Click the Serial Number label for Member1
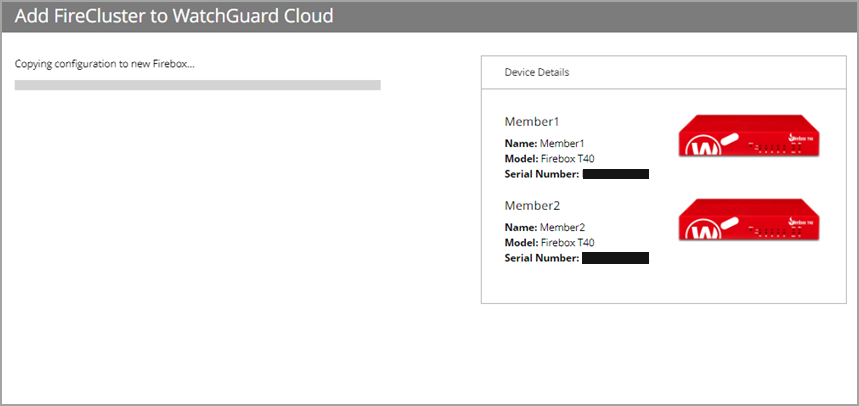 (x=541, y=174)
